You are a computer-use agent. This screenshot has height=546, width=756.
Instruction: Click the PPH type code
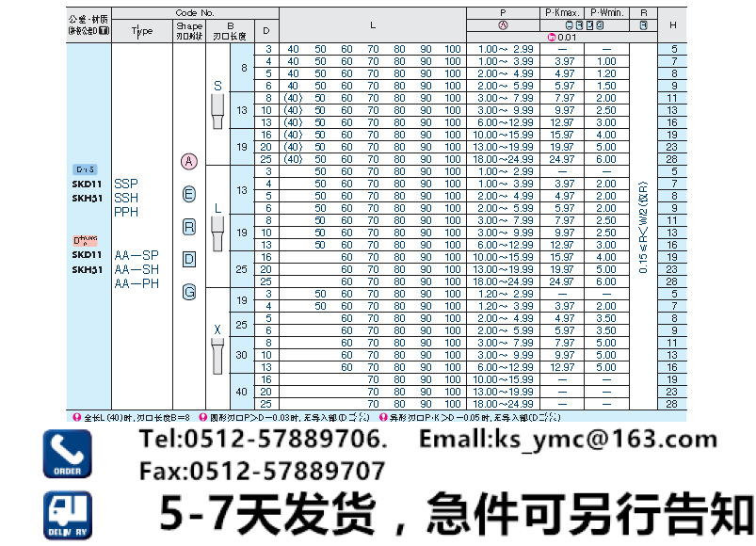pos(126,212)
